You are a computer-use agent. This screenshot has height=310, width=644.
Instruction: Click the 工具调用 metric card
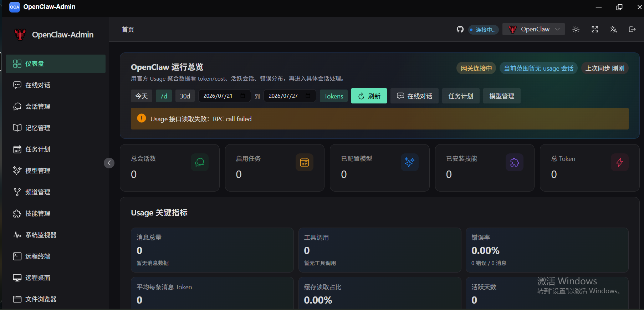[x=380, y=250]
